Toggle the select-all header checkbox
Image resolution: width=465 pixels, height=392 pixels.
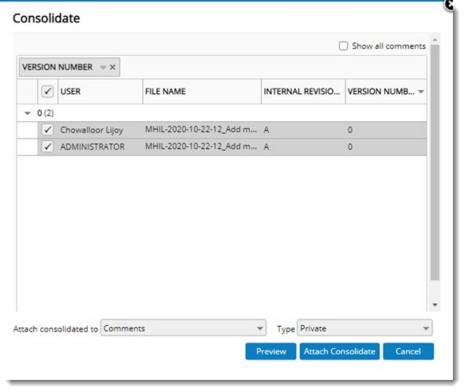coord(48,91)
